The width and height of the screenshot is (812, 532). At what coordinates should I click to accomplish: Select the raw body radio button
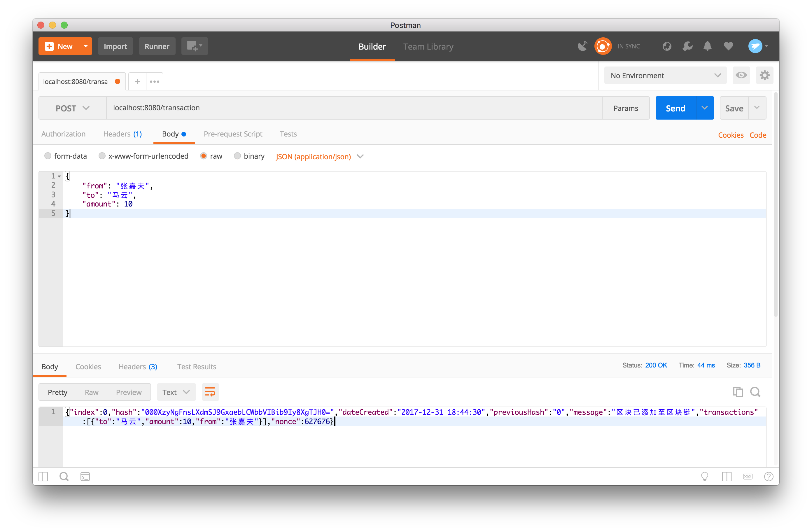(204, 156)
